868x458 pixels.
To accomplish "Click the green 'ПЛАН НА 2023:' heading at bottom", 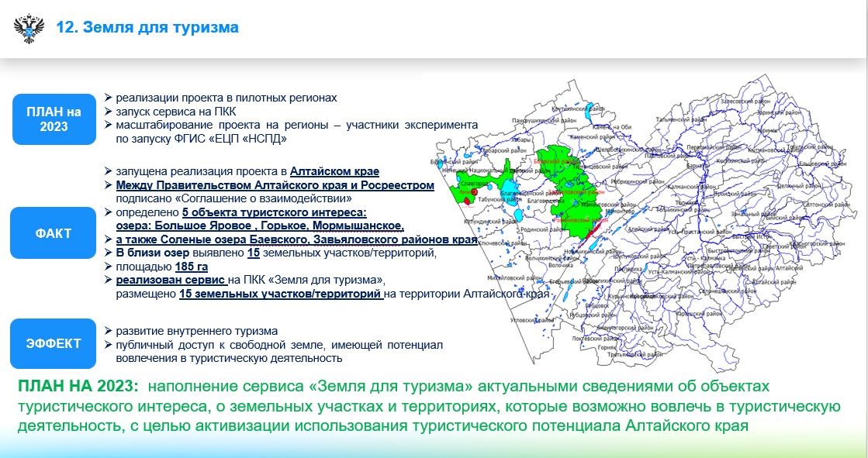I will (78, 385).
